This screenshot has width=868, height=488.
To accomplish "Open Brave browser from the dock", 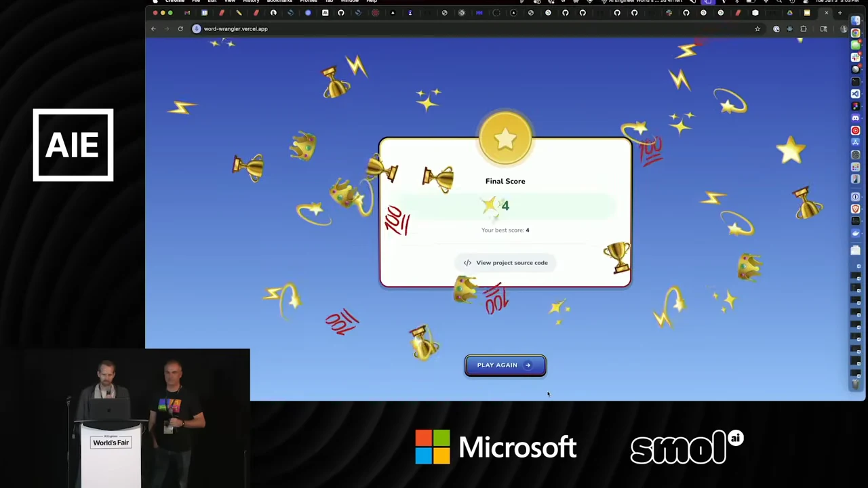I will pos(856,209).
